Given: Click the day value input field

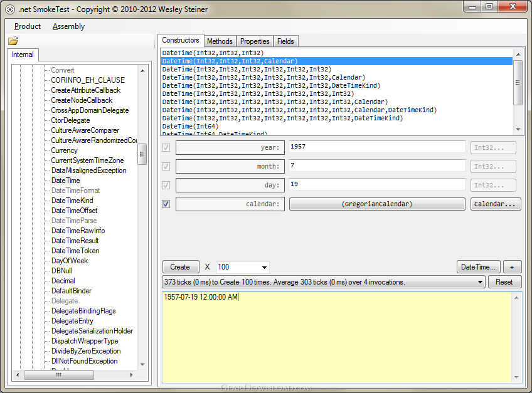Looking at the screenshot, I should (377, 184).
